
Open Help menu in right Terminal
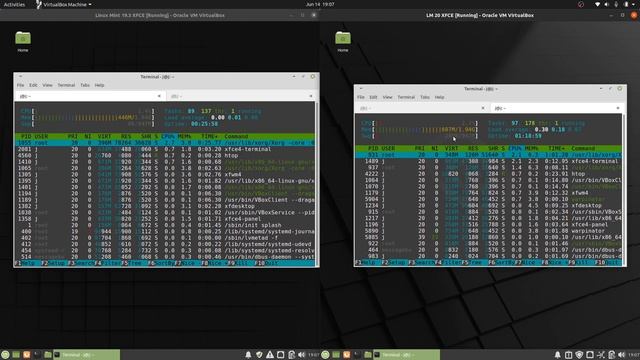coord(439,97)
